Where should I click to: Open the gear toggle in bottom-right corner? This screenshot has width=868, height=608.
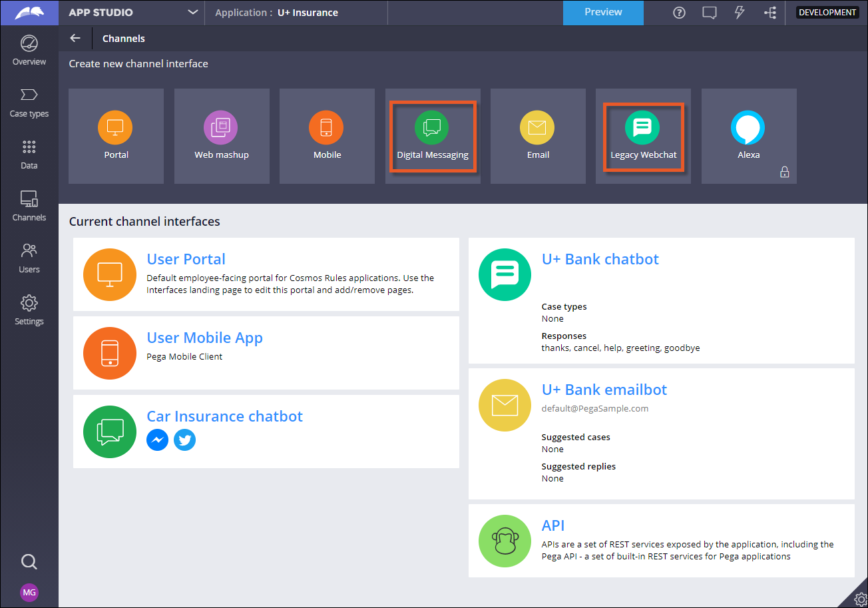click(858, 598)
